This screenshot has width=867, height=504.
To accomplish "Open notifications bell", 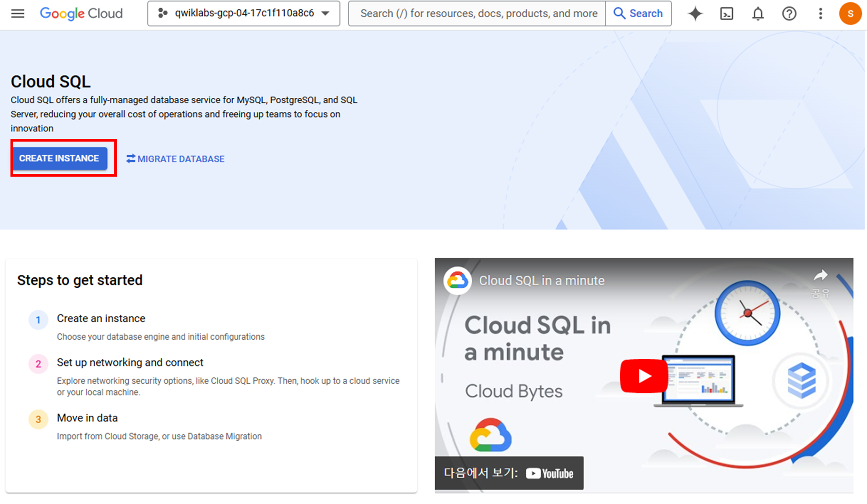I will pyautogui.click(x=758, y=14).
